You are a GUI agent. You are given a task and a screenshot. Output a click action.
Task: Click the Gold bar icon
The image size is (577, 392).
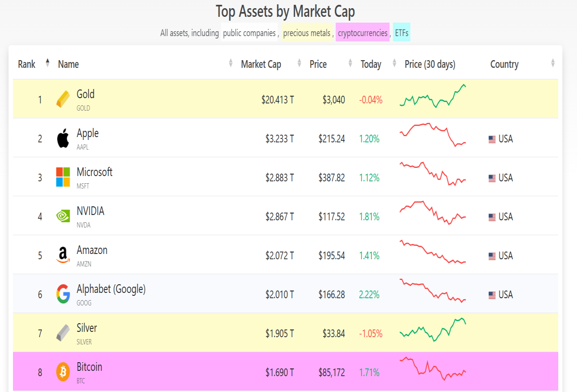pyautogui.click(x=63, y=99)
